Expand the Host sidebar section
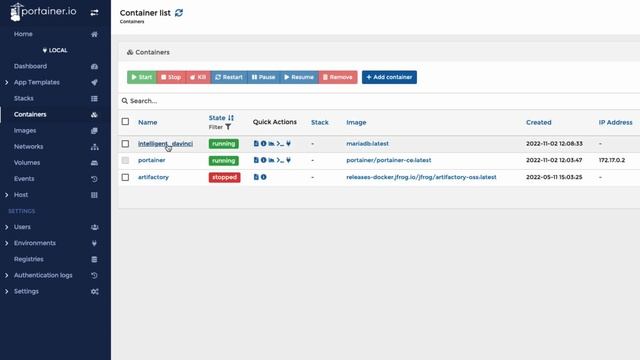Screen dimensions: 640x360 [7, 195]
